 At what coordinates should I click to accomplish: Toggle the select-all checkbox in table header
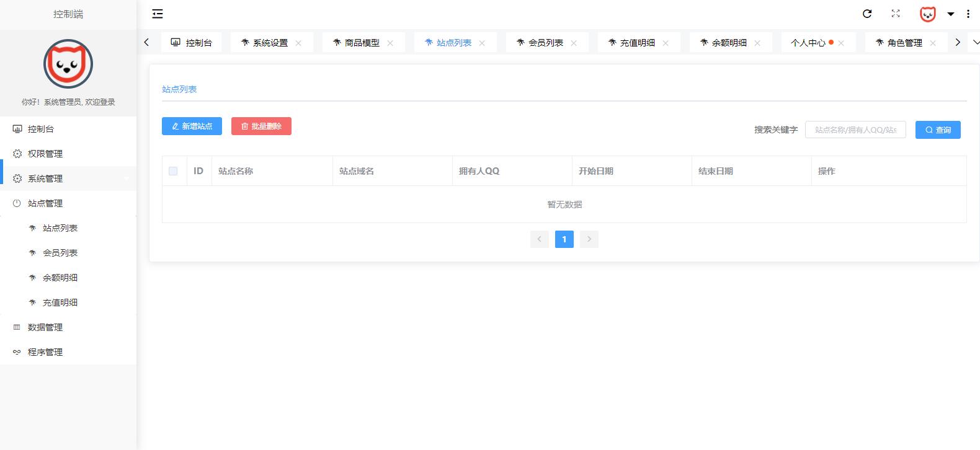tap(173, 171)
